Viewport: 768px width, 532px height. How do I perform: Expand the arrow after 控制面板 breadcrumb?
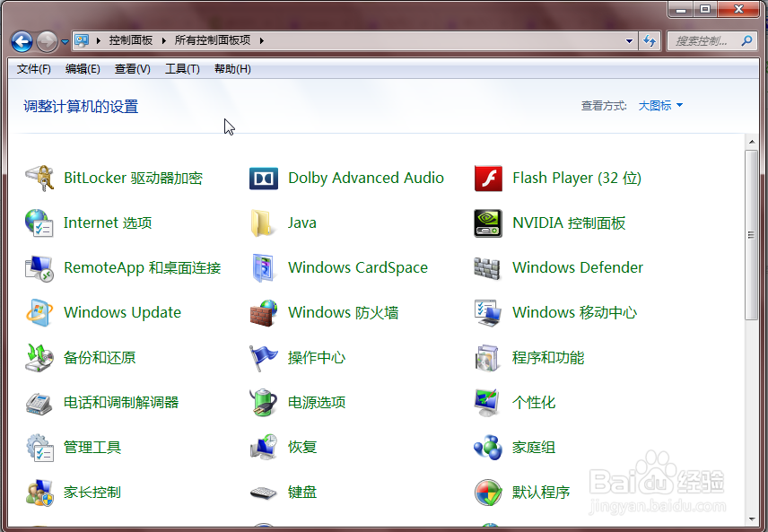pos(163,40)
